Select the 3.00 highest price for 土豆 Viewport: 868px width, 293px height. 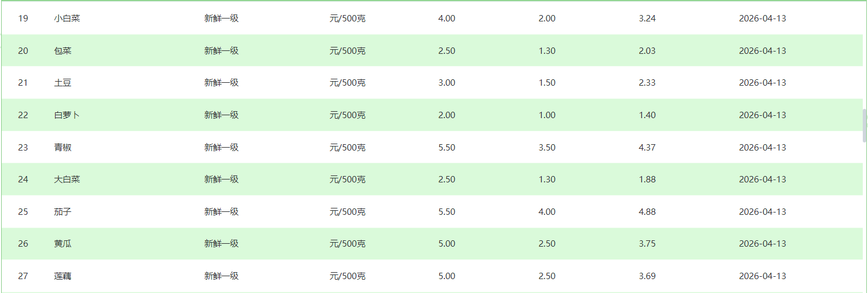pos(447,83)
